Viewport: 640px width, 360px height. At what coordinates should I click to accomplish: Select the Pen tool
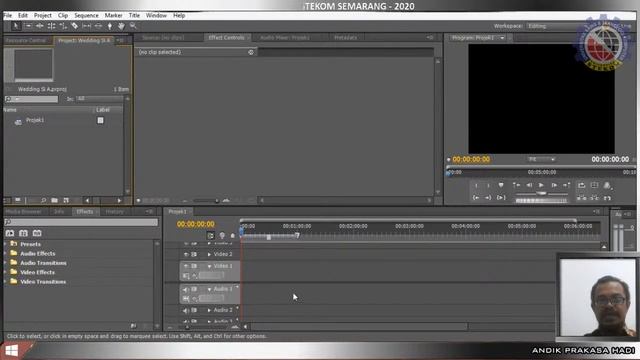pos(110,26)
